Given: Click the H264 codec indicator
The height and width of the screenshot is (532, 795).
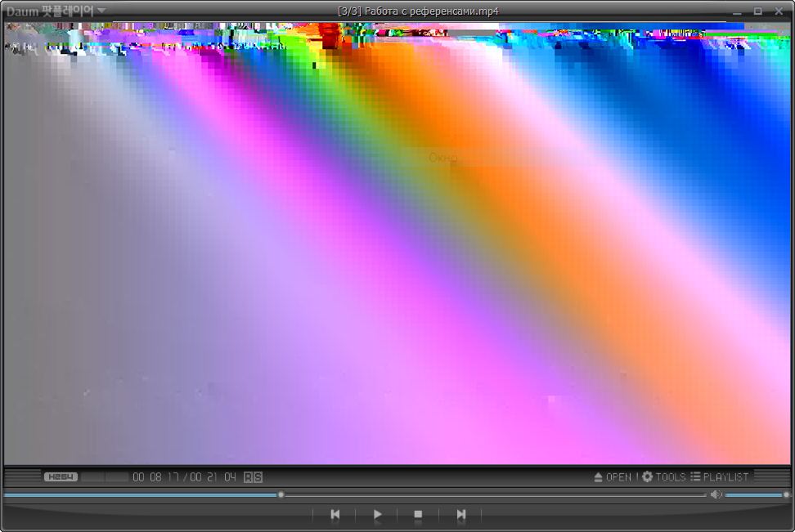Looking at the screenshot, I should (x=61, y=476).
